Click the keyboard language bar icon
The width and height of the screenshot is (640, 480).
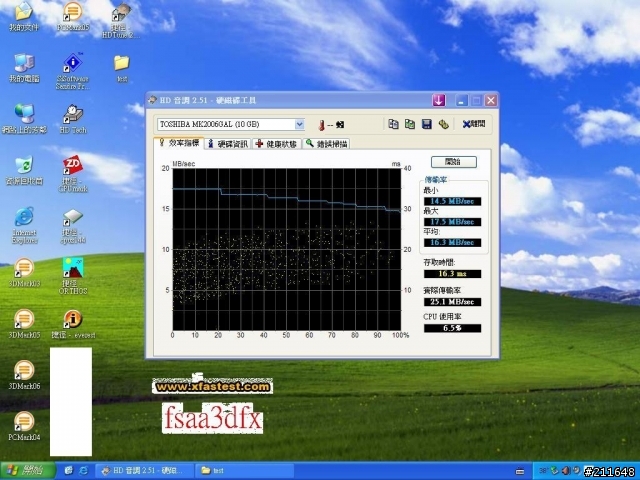pos(520,471)
